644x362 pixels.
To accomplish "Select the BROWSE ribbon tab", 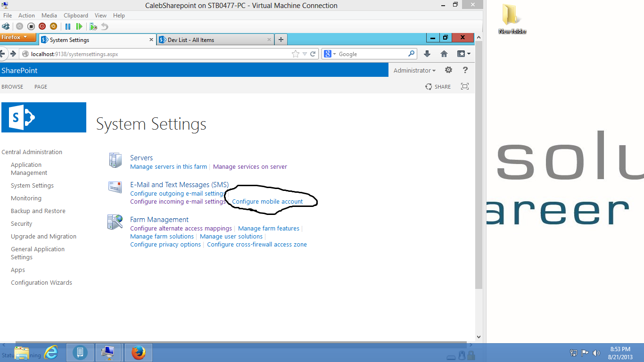I will (12, 87).
